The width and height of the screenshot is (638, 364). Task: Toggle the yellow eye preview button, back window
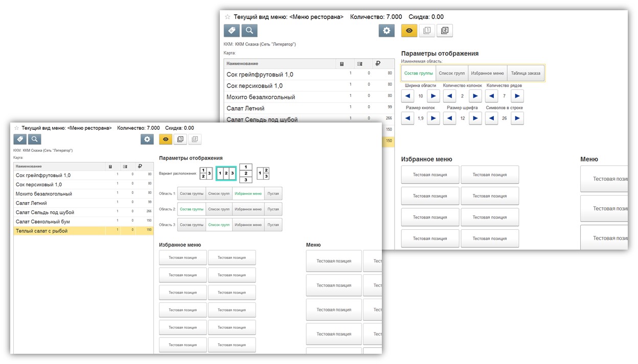coord(409,31)
